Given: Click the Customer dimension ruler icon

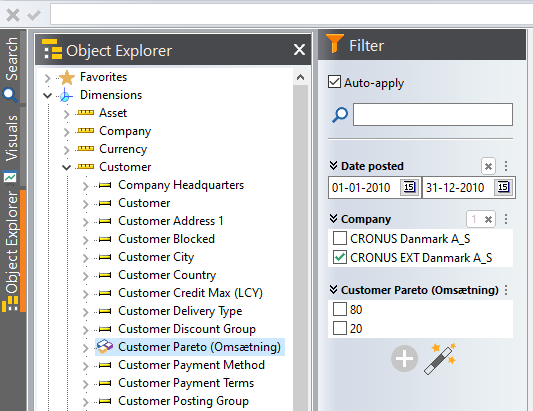Looking at the screenshot, I should pyautogui.click(x=86, y=167).
